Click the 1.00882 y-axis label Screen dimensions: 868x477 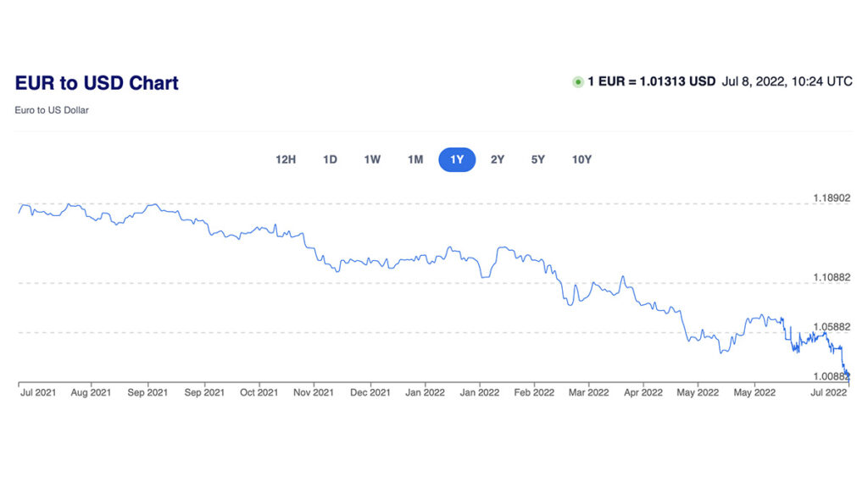(x=832, y=375)
